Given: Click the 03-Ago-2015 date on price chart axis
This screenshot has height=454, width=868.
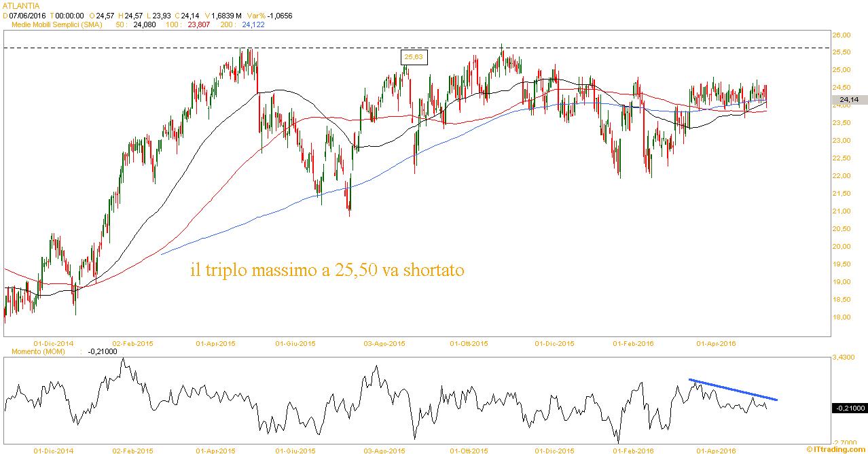Looking at the screenshot, I should [385, 343].
